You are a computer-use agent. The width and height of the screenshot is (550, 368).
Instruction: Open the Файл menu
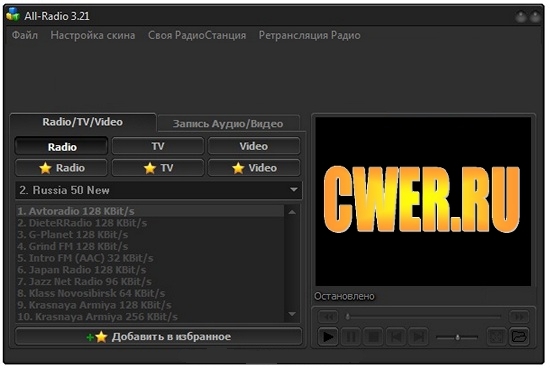point(25,35)
